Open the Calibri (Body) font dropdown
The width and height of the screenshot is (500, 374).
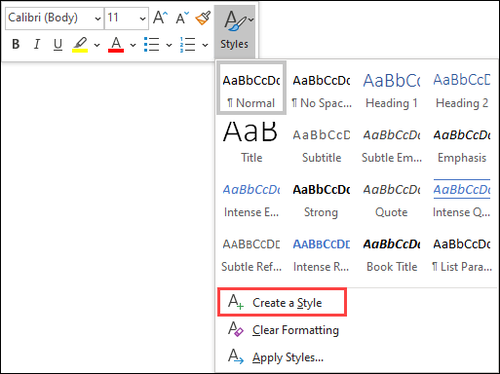coord(55,18)
